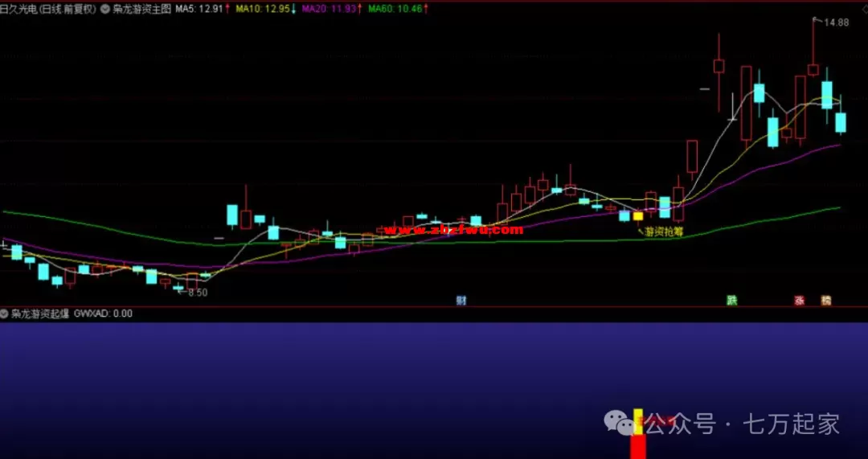Select the yellow candlestick above 游资抢筹
The height and width of the screenshot is (459, 868).
638,216
